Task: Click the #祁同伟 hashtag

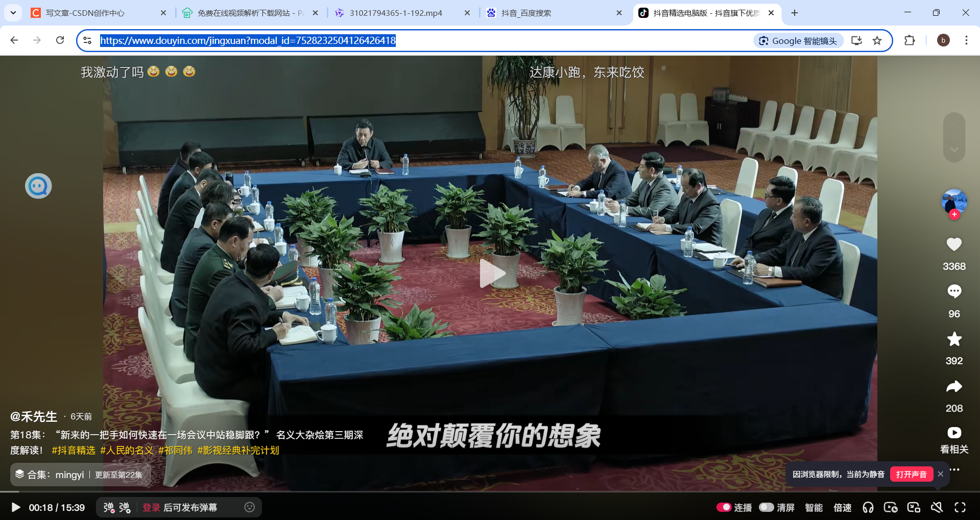Action: click(x=175, y=450)
